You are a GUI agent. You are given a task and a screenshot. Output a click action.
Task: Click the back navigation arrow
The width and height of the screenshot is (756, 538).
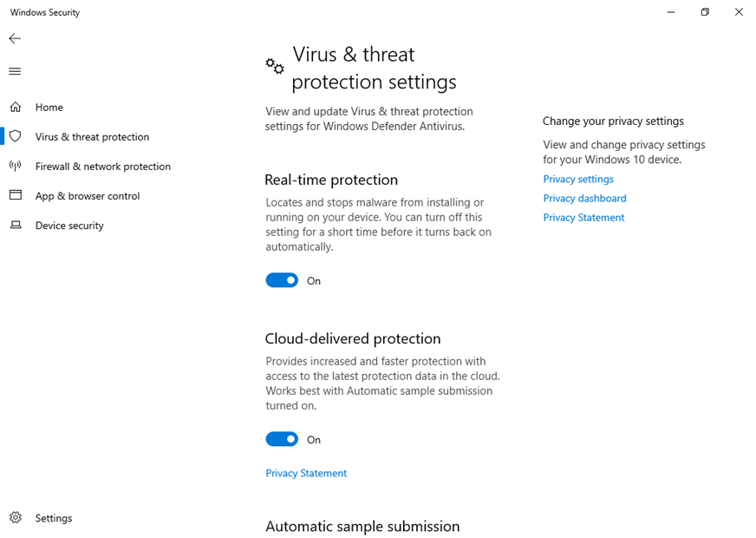[x=14, y=38]
